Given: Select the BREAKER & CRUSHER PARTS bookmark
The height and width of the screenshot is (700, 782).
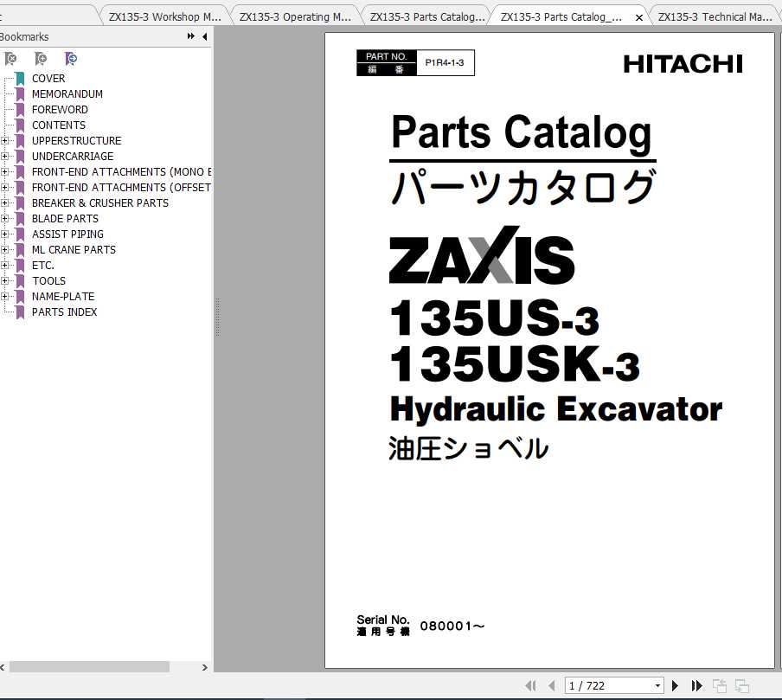Looking at the screenshot, I should click(x=99, y=202).
